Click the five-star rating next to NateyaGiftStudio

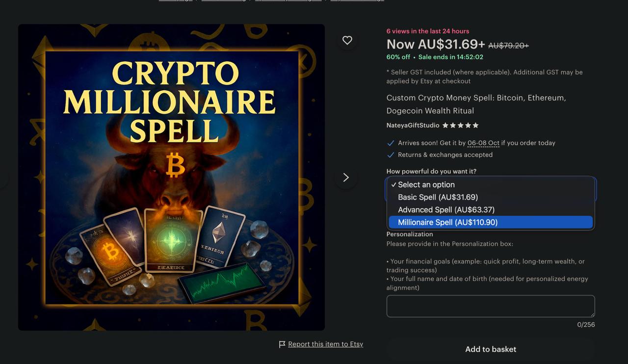460,125
